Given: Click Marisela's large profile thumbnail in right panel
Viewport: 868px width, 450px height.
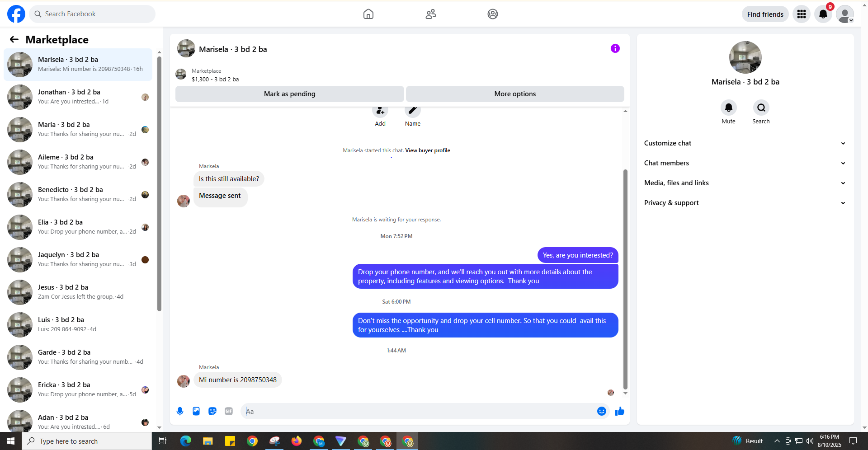Looking at the screenshot, I should [x=745, y=57].
